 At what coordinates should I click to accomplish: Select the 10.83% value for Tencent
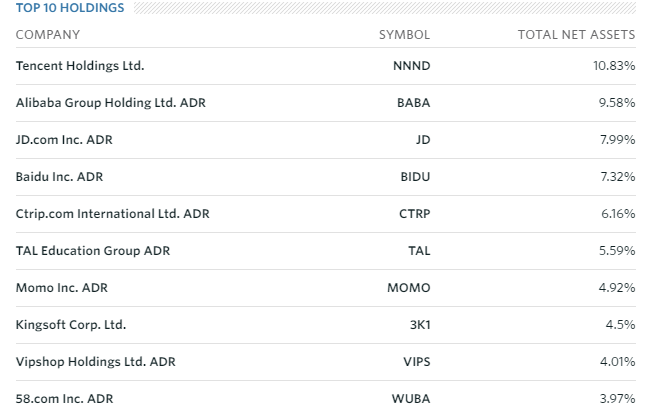coord(614,66)
